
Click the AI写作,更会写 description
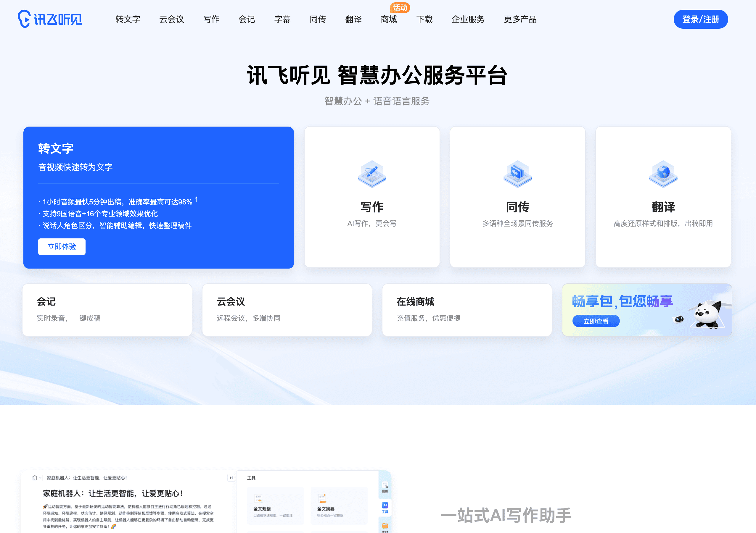[x=372, y=223]
